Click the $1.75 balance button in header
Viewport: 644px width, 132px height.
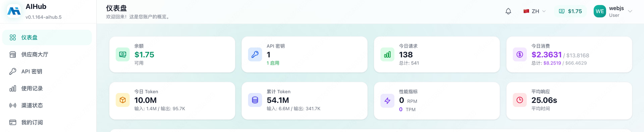[570, 11]
